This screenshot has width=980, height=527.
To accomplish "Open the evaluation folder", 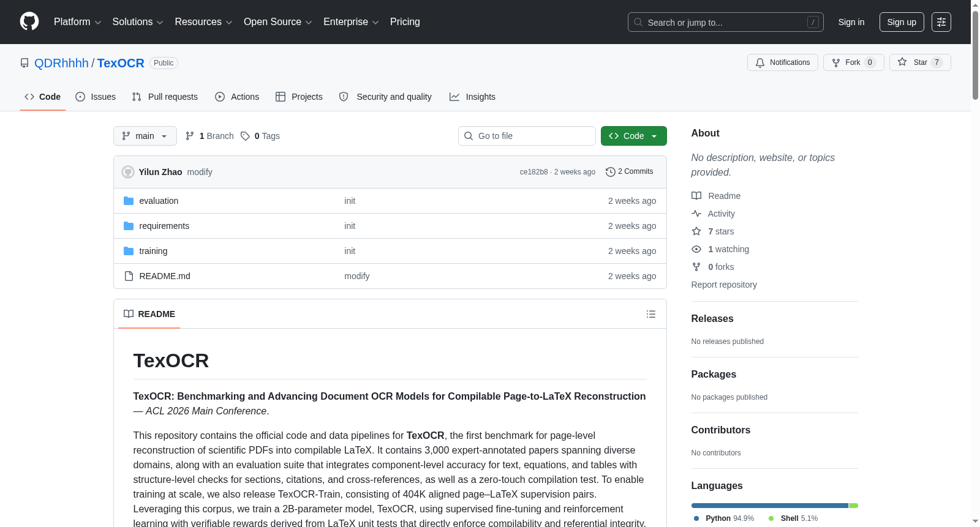I will [159, 201].
